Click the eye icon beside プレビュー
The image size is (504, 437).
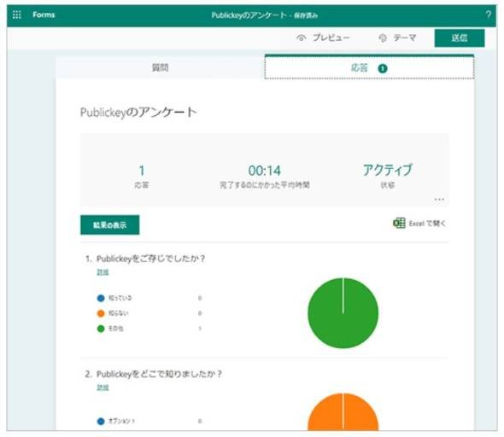click(x=301, y=38)
